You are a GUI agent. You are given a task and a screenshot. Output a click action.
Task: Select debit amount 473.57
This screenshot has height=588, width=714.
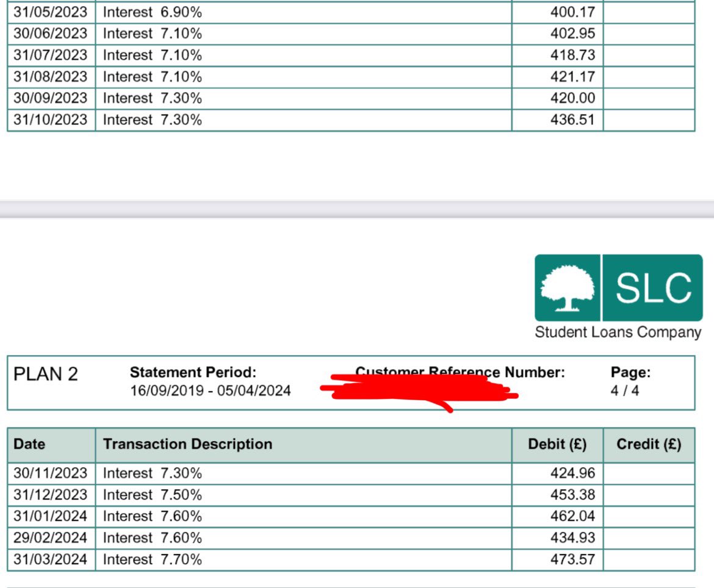coord(573,559)
